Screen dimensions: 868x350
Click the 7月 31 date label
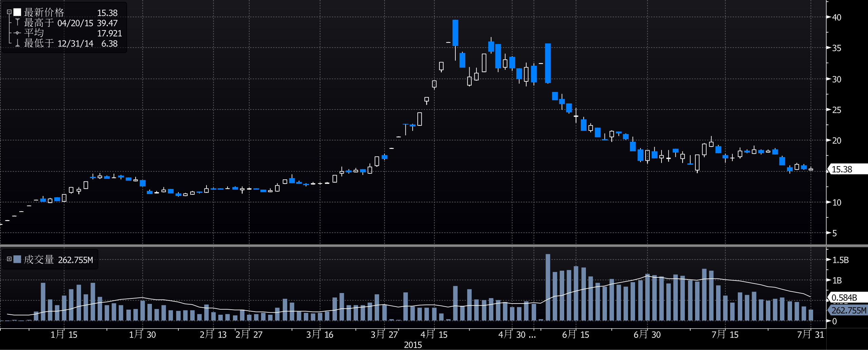click(811, 334)
